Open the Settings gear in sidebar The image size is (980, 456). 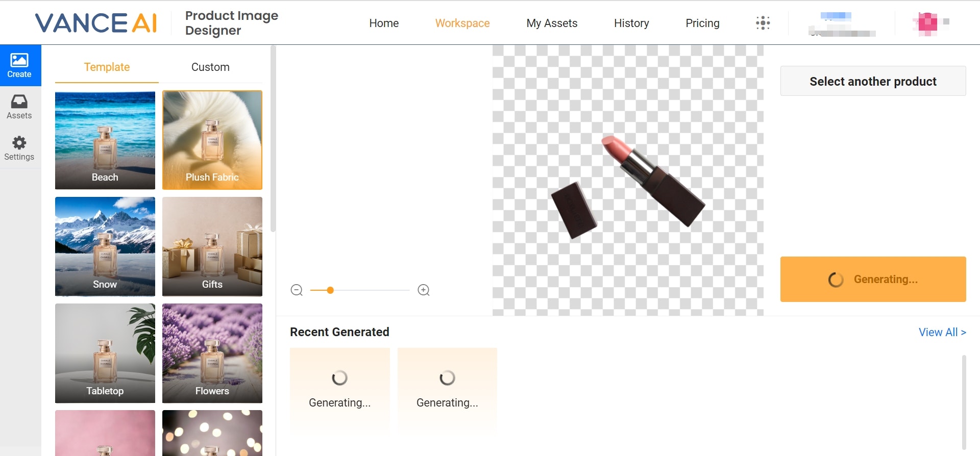[x=19, y=148]
